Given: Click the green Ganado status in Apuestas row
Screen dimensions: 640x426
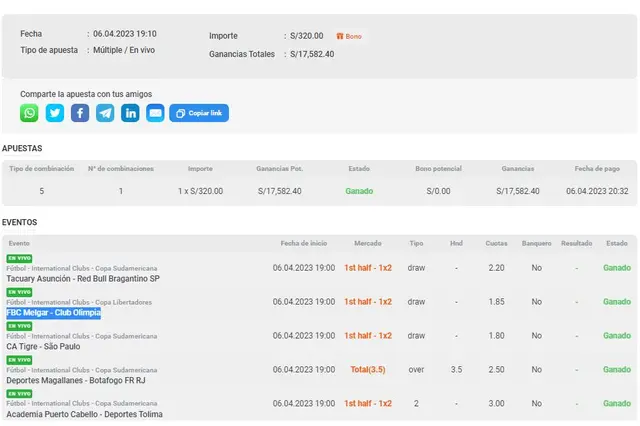Looking at the screenshot, I should point(359,191).
